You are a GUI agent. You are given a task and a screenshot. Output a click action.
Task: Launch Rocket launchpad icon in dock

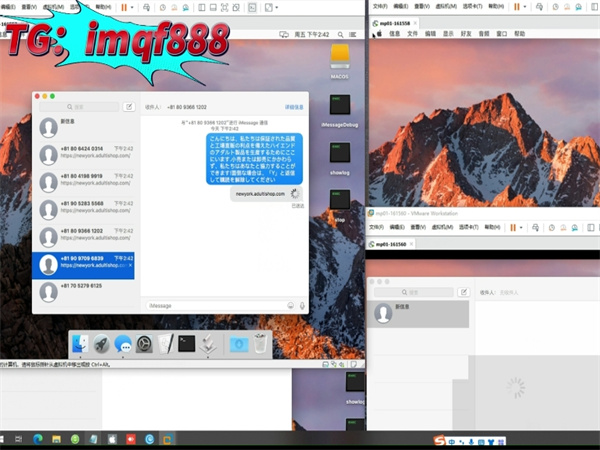[x=101, y=345]
